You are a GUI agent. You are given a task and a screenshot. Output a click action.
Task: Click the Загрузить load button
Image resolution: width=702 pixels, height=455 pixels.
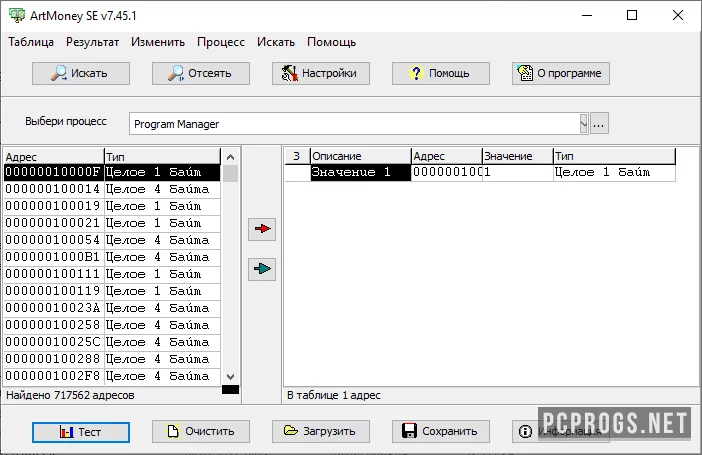click(x=321, y=431)
